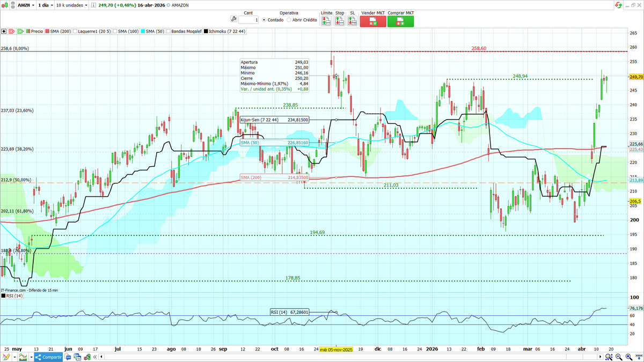Click the 238,85 green level label
The width and height of the screenshot is (644, 362).
click(x=290, y=105)
